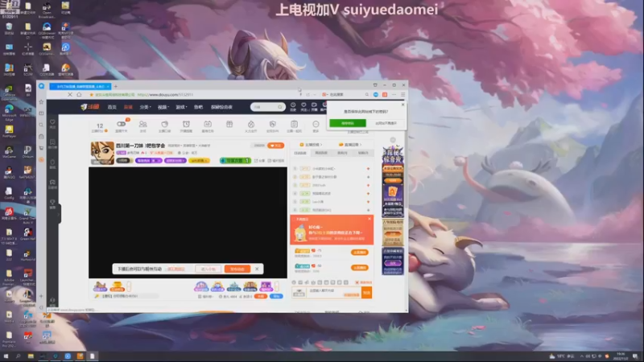Close the orange notification card
The height and width of the screenshot is (362, 644).
(369, 219)
